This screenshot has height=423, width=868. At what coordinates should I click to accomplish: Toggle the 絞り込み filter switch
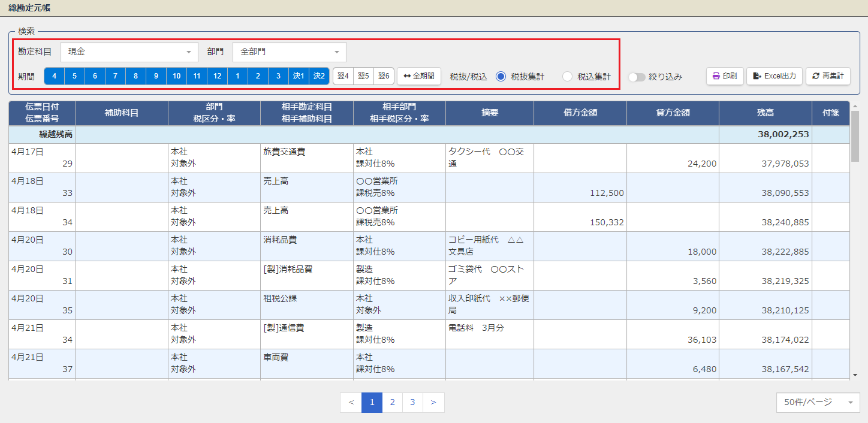click(x=637, y=77)
